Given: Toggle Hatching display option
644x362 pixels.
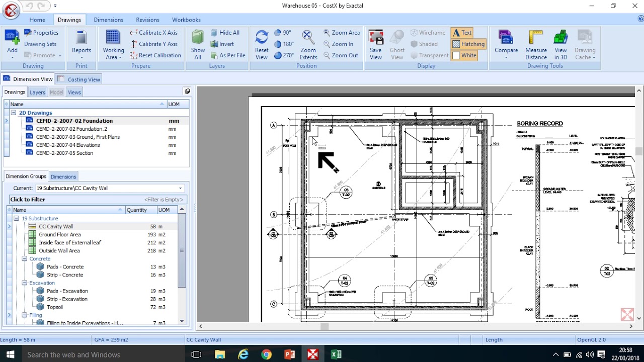Looking at the screenshot, I should [468, 44].
